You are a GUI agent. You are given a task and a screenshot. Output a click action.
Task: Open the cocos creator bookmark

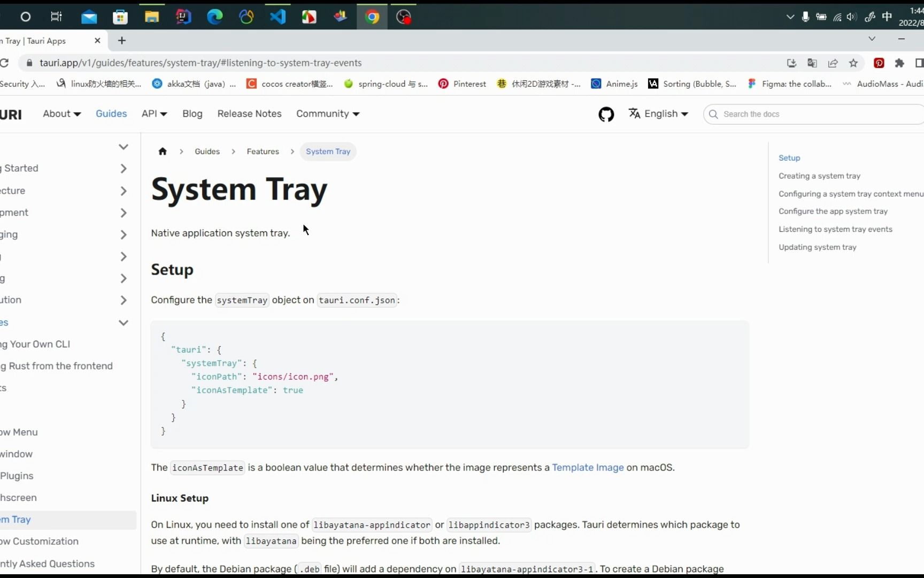(x=289, y=84)
